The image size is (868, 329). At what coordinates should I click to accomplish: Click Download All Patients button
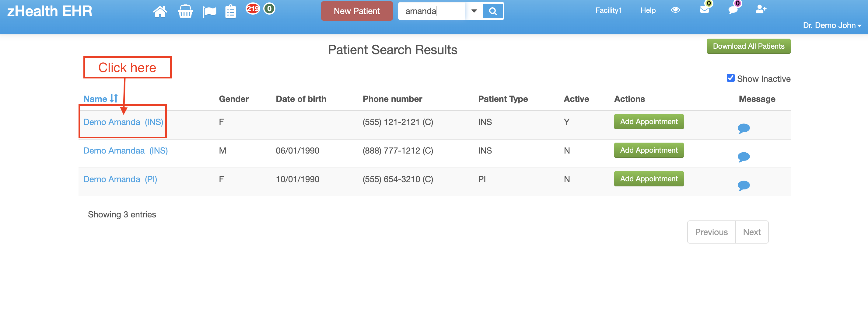pos(748,46)
